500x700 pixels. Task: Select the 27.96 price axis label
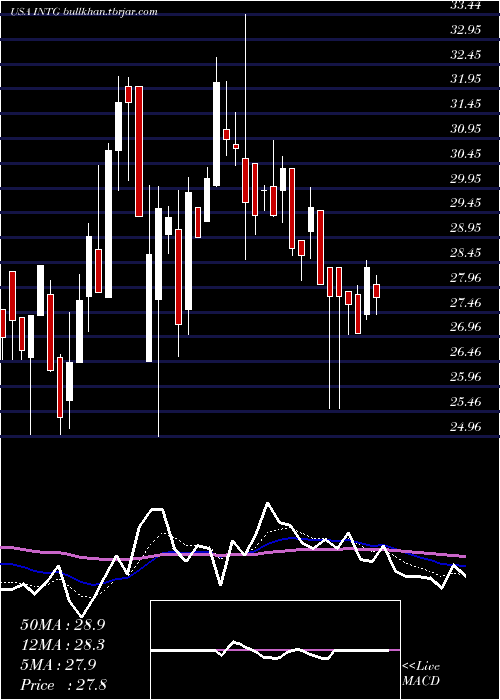(x=466, y=278)
